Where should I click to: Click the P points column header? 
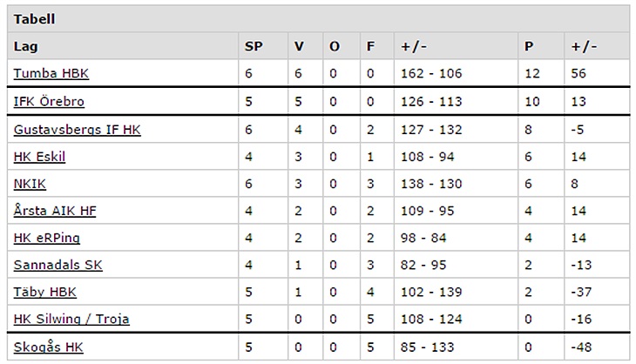click(x=528, y=46)
